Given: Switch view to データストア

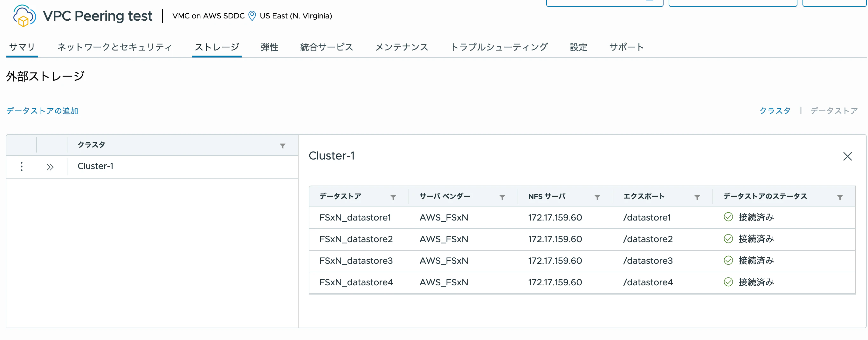Looking at the screenshot, I should [x=834, y=111].
